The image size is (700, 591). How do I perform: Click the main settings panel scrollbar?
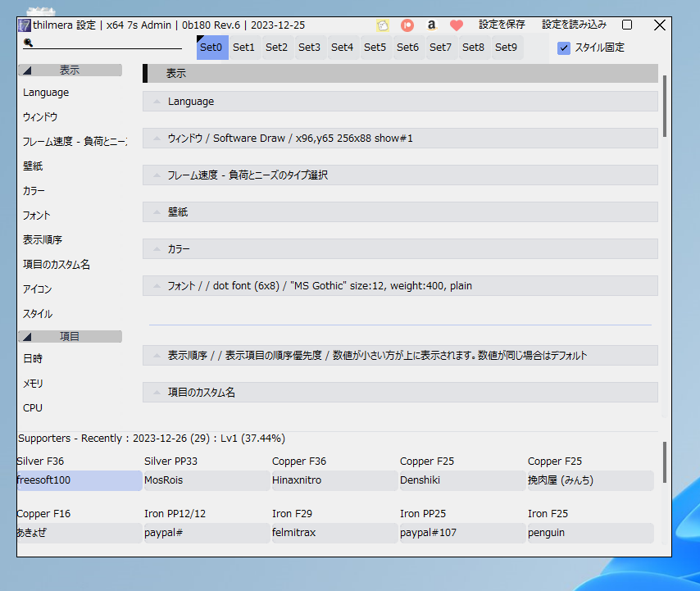(665, 107)
